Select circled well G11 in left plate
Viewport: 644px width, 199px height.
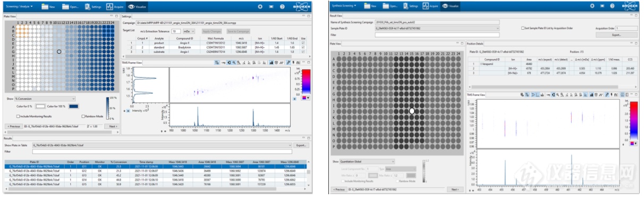[x=59, y=52]
